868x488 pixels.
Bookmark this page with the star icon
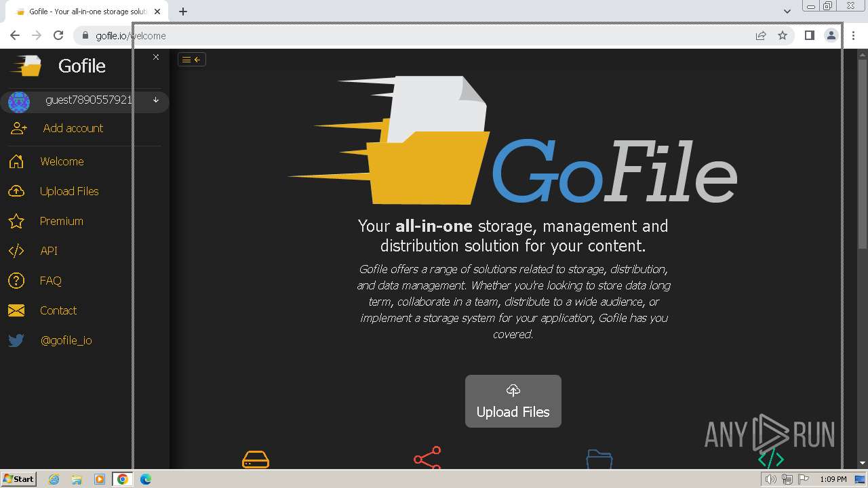tap(783, 36)
